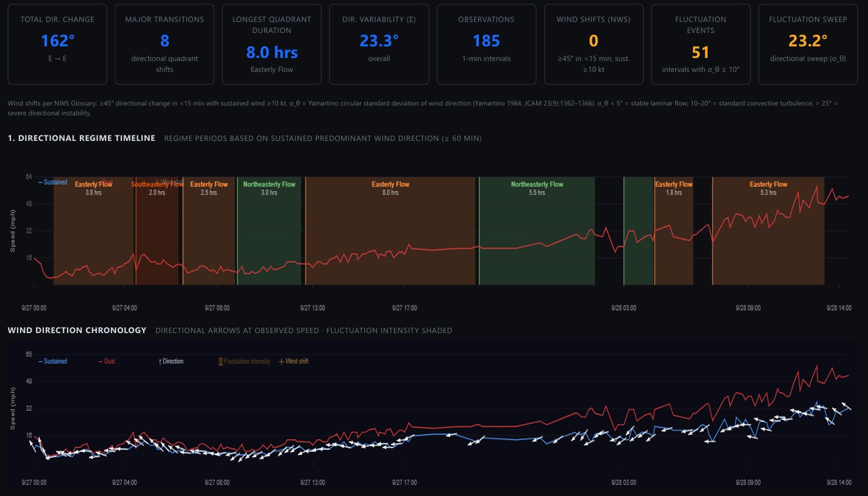Select the Easterly Flow 5.3 hrs regime band
Image resolution: width=868 pixels, height=496 pixels.
(769, 231)
